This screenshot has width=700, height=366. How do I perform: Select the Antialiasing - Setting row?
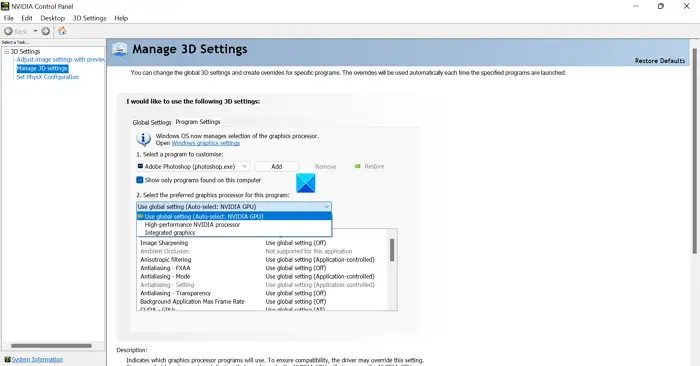click(262, 285)
